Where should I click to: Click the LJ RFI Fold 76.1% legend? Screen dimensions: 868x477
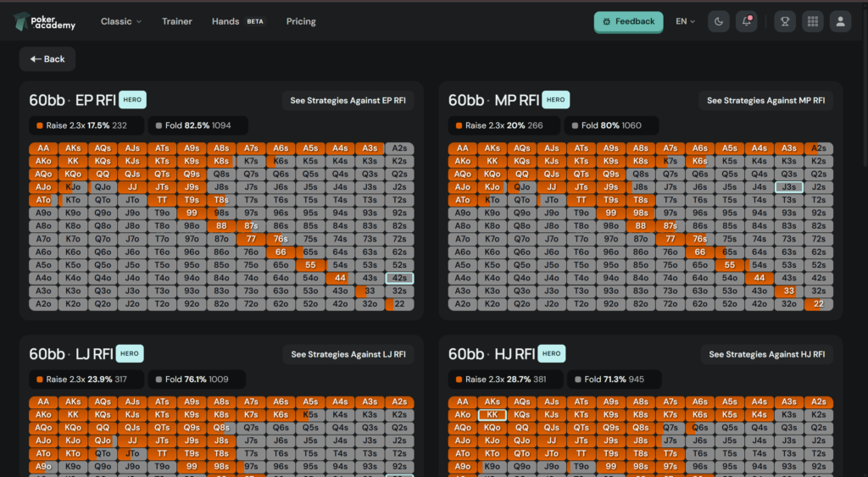[197, 380]
